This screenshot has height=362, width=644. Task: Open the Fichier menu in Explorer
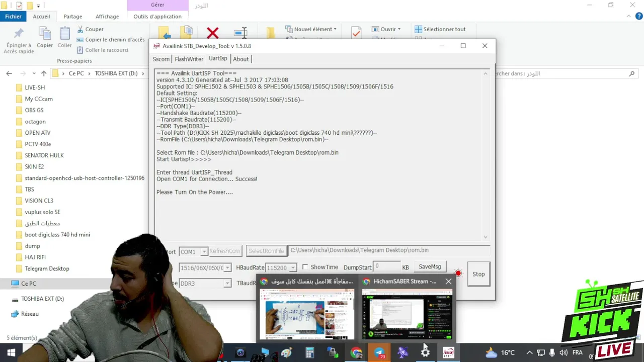coord(13,16)
